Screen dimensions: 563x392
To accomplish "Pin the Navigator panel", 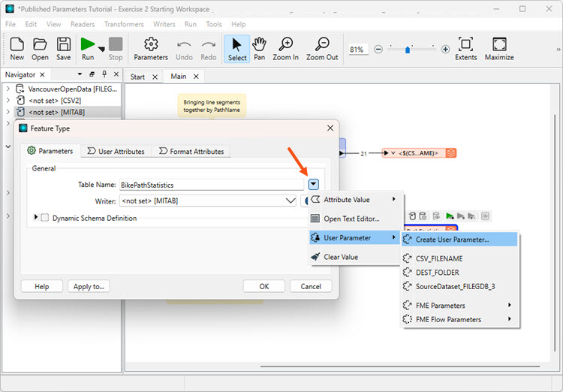I will click(x=104, y=74).
